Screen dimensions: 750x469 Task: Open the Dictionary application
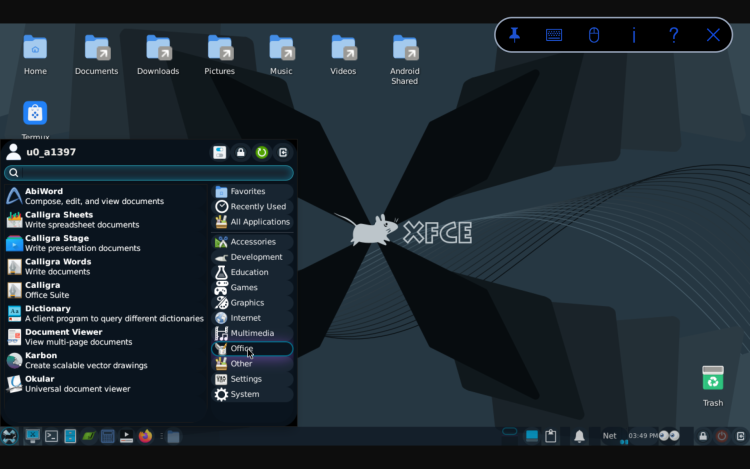click(105, 313)
